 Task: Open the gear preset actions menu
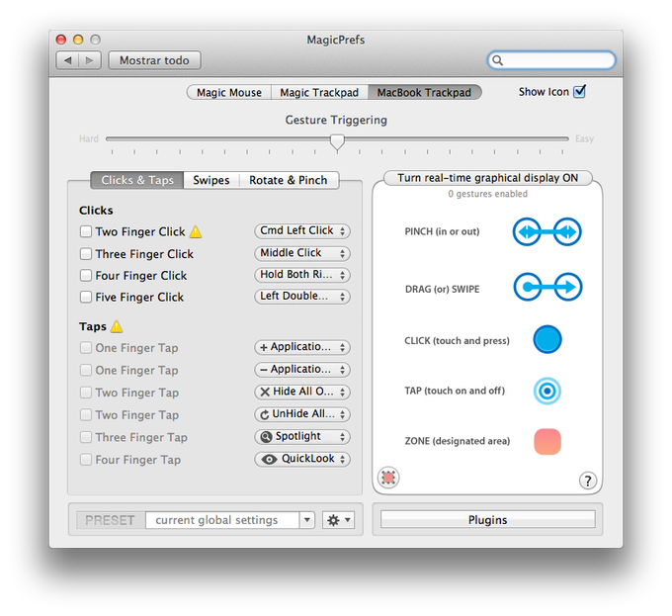[339, 520]
